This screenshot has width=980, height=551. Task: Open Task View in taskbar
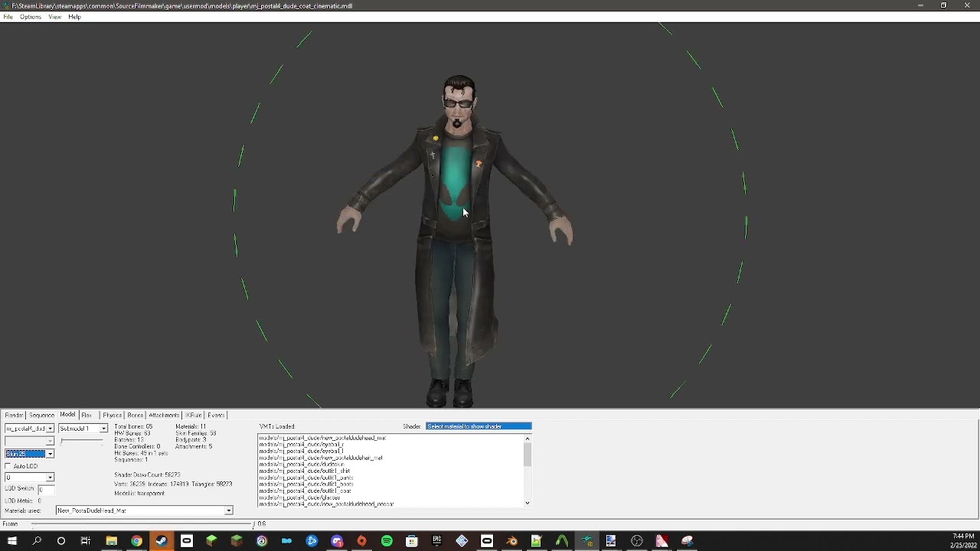point(86,541)
